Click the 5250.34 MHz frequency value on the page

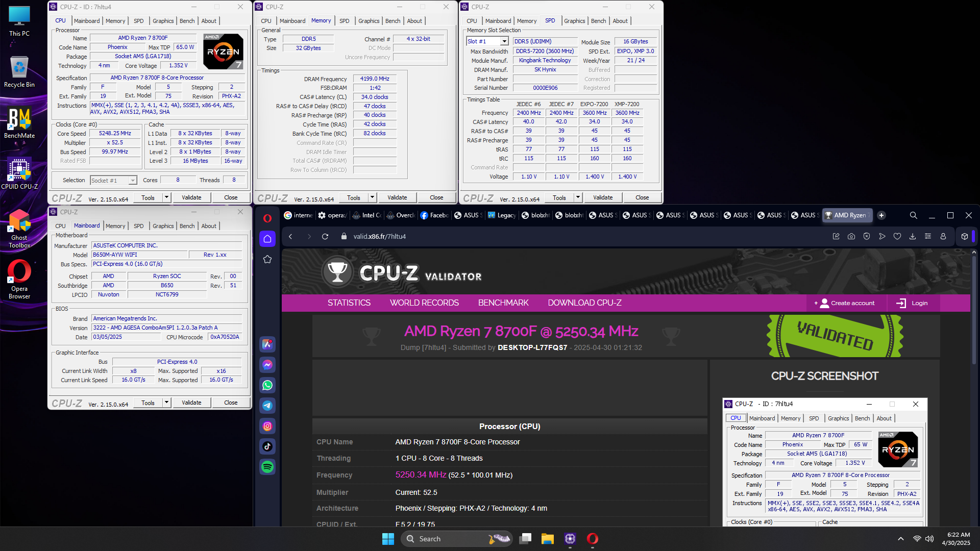pyautogui.click(x=421, y=474)
